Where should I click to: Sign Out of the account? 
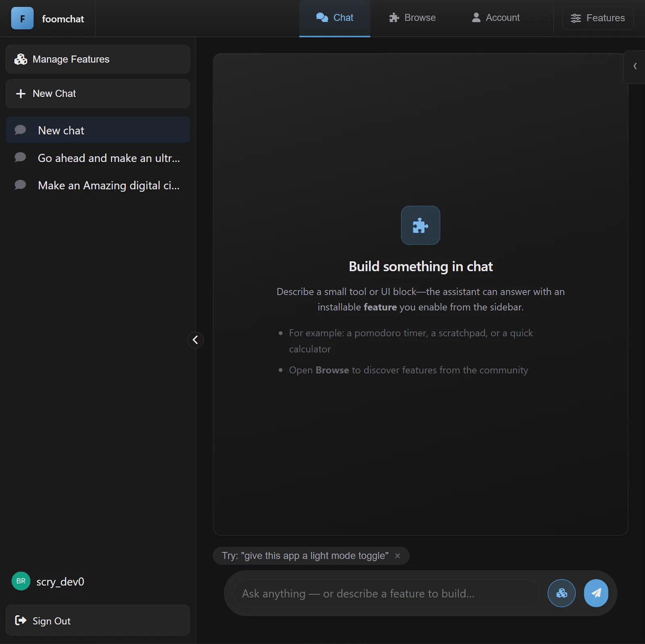(98, 621)
